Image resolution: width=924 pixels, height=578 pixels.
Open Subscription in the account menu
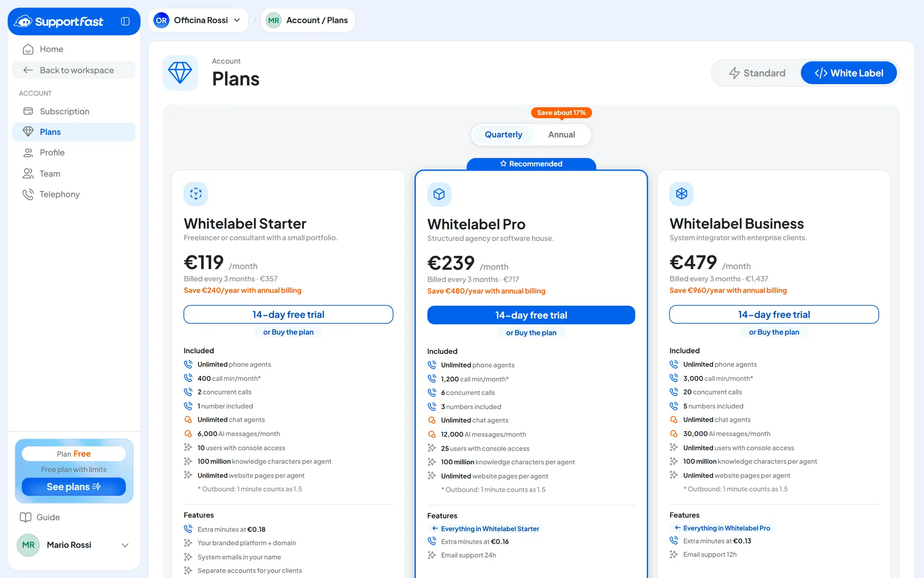pyautogui.click(x=74, y=111)
